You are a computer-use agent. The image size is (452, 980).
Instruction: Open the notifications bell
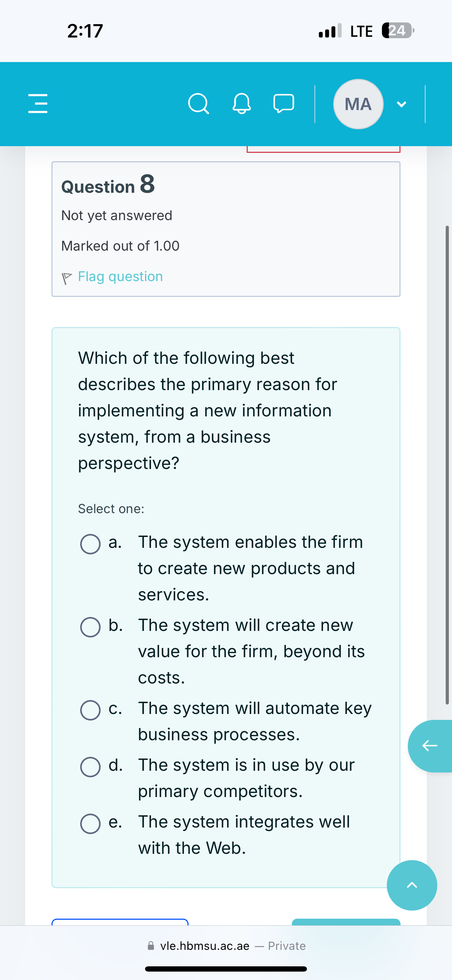pos(242,104)
